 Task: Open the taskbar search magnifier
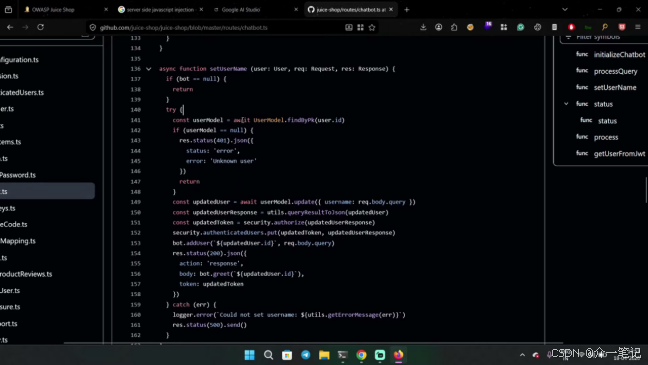[x=268, y=355]
